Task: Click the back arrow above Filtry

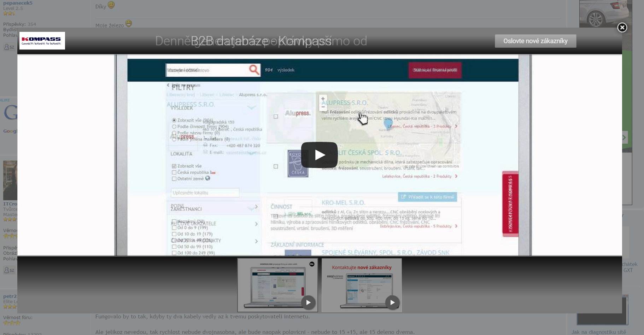Action: click(x=168, y=85)
